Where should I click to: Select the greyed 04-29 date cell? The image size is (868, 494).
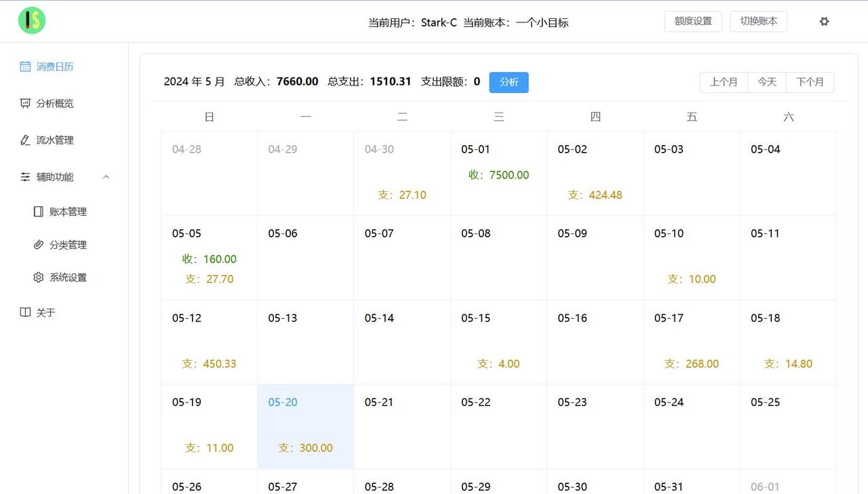[x=306, y=174]
